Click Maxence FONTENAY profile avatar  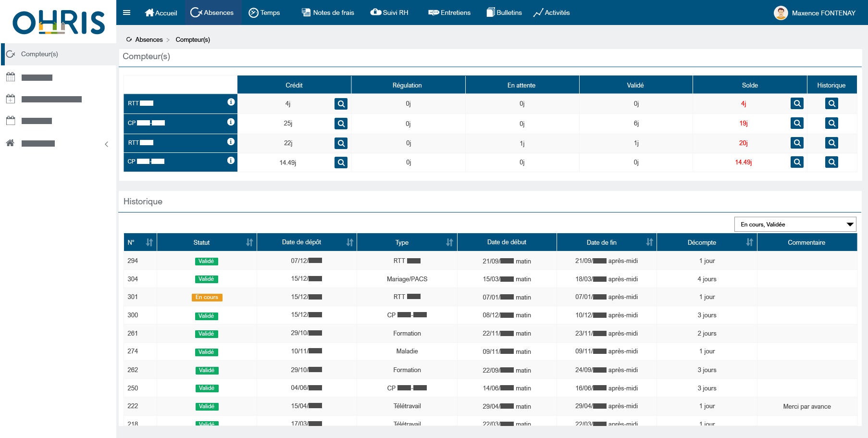pos(781,13)
